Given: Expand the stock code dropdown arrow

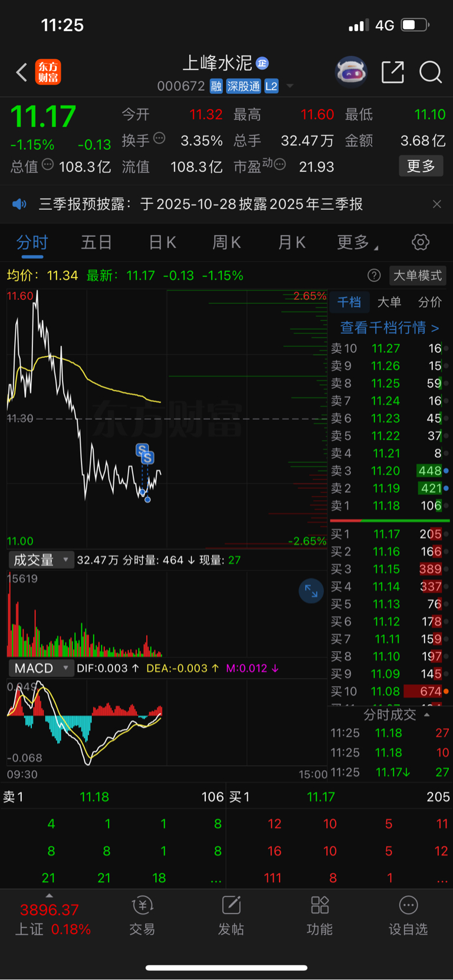Looking at the screenshot, I should click(290, 86).
